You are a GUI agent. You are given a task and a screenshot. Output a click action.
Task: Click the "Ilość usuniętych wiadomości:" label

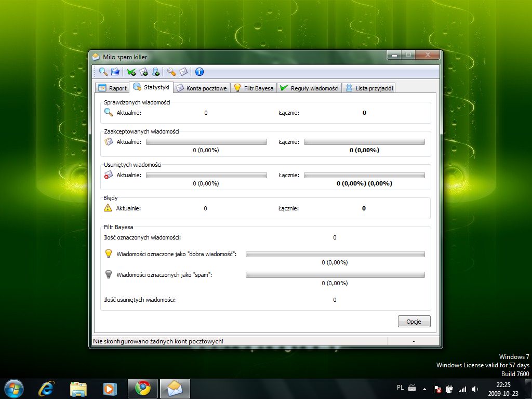140,300
